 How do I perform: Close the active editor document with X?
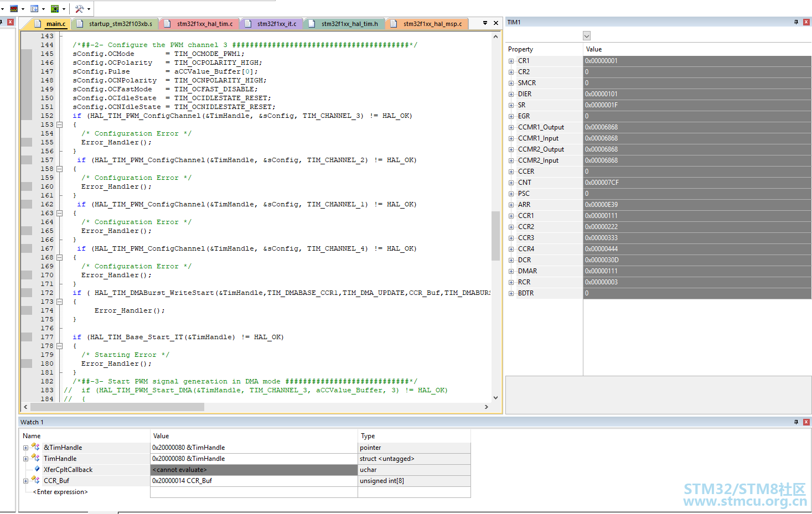(x=496, y=23)
